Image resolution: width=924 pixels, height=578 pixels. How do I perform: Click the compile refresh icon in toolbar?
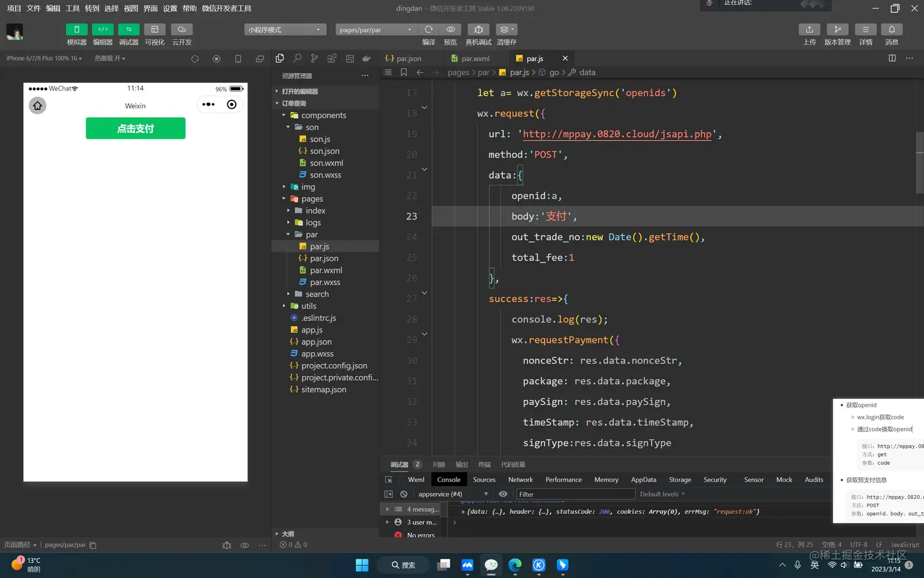point(428,29)
